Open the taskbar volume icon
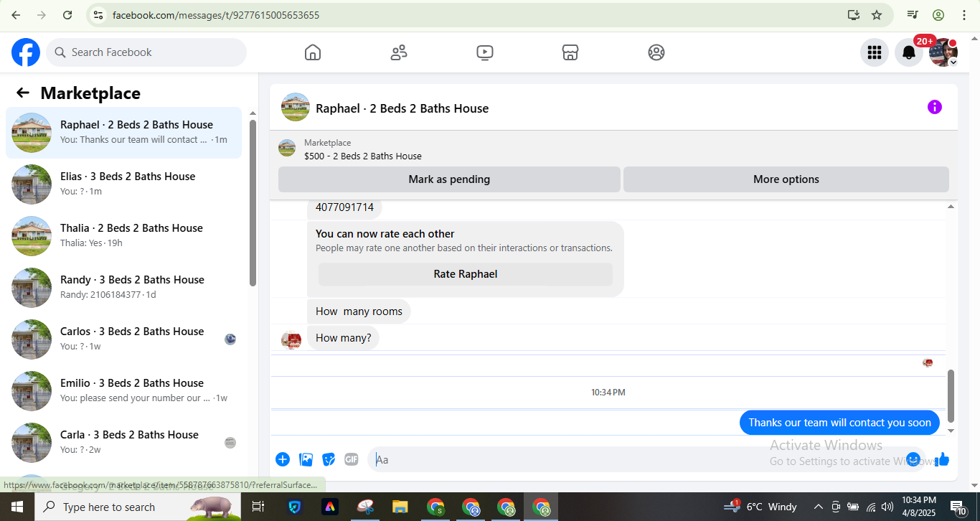This screenshot has height=521, width=980. coord(887,507)
